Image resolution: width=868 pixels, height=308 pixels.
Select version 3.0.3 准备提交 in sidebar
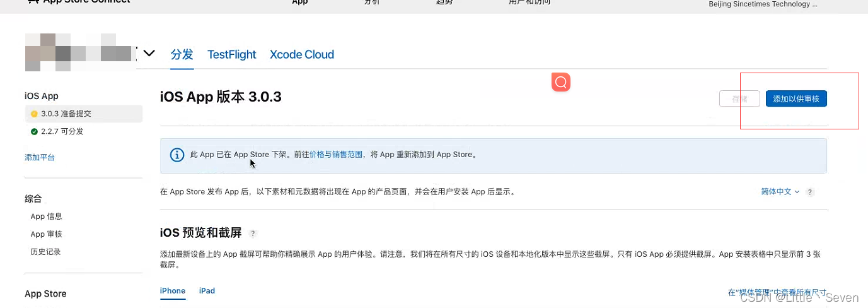click(83, 114)
